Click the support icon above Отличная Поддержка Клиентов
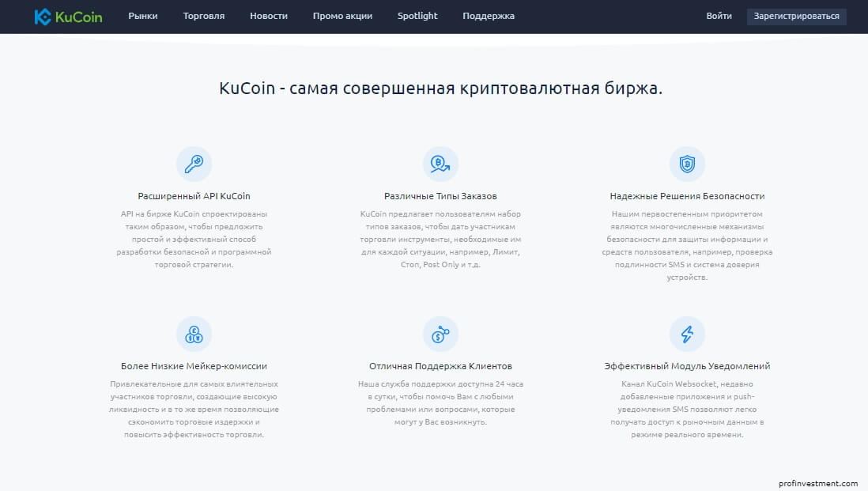 click(x=440, y=334)
